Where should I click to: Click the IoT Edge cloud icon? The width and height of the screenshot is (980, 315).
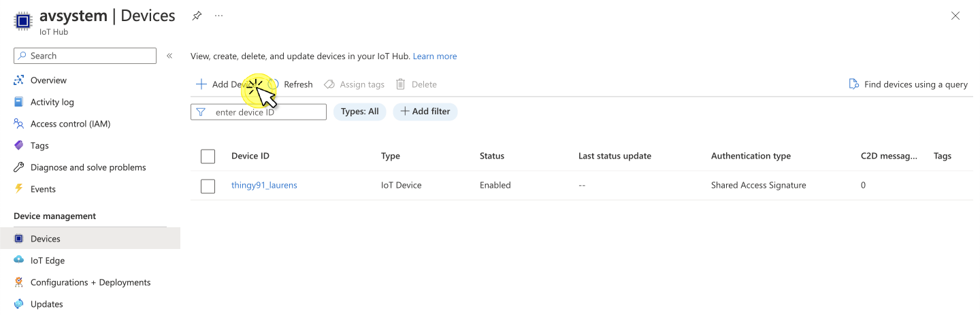pos(19,261)
